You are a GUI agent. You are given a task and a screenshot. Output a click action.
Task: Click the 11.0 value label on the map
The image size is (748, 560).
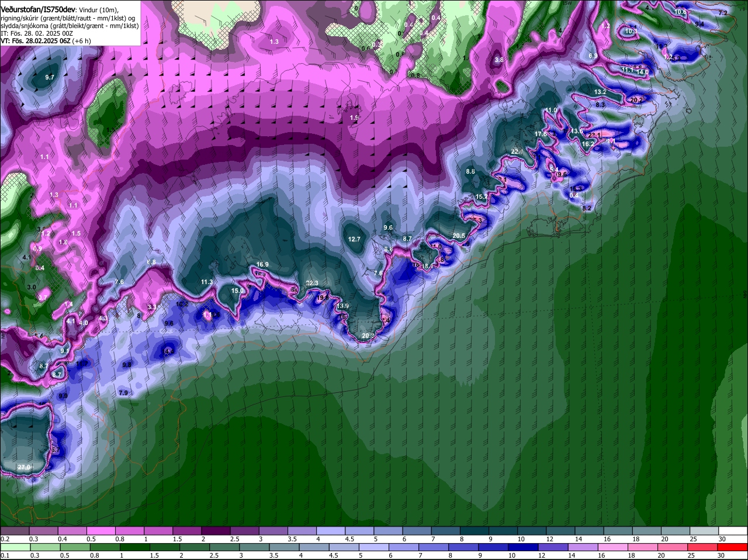(x=551, y=110)
